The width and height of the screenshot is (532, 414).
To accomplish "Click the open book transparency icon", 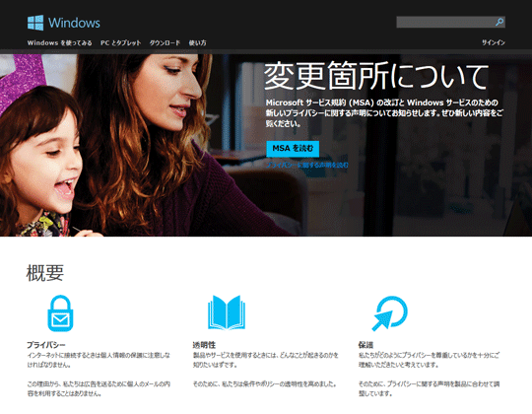I will point(227,312).
